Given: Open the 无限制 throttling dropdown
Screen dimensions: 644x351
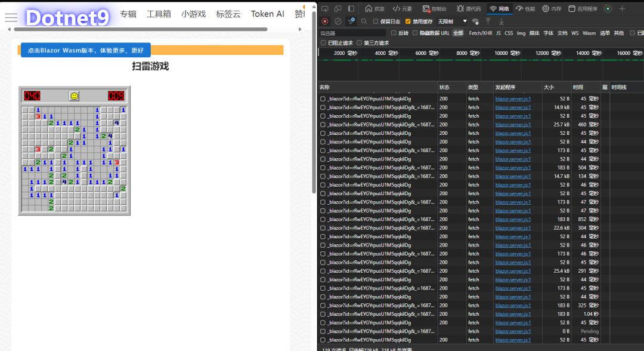Looking at the screenshot, I should (x=452, y=21).
